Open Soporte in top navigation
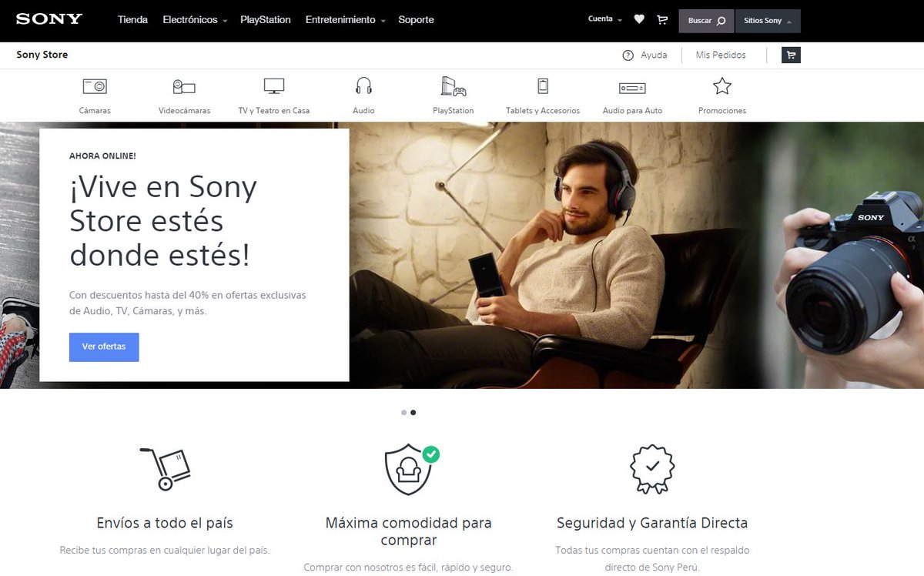Screen dimensions: 924x576 (x=416, y=20)
